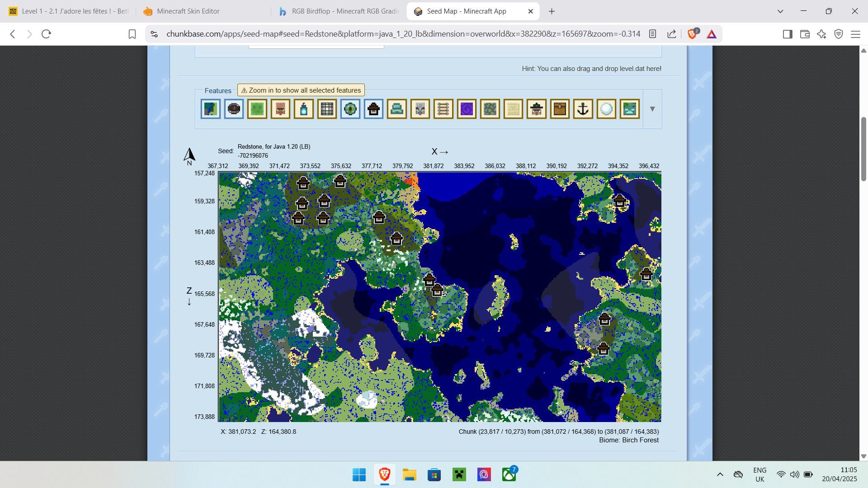Click the scrollbar up arrow
868x488 pixels.
(863, 51)
